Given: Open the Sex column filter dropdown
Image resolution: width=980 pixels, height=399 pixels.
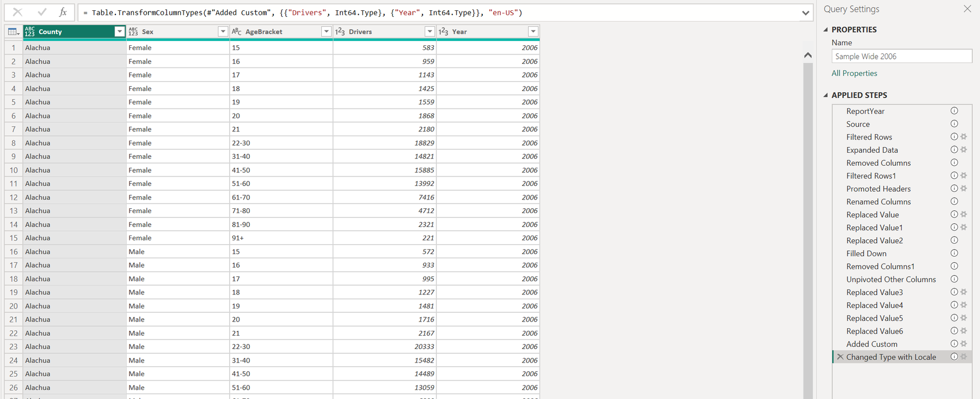Looking at the screenshot, I should [223, 32].
